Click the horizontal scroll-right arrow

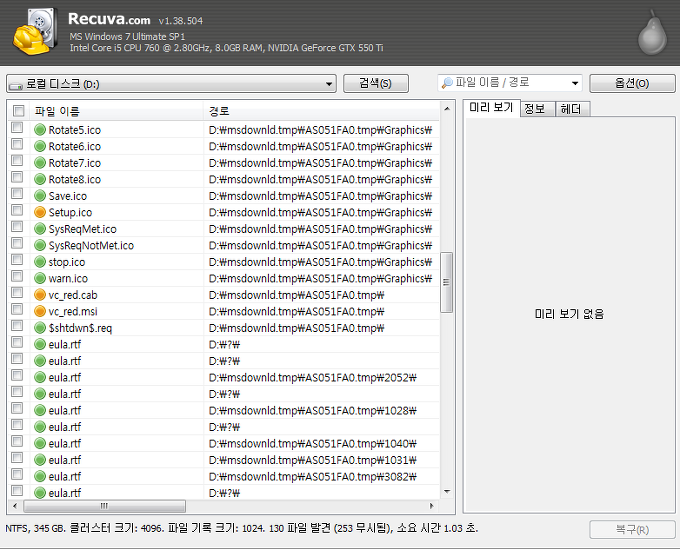coord(432,506)
